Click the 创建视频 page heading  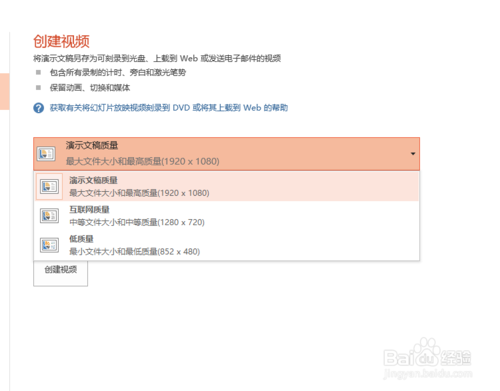pyautogui.click(x=61, y=41)
